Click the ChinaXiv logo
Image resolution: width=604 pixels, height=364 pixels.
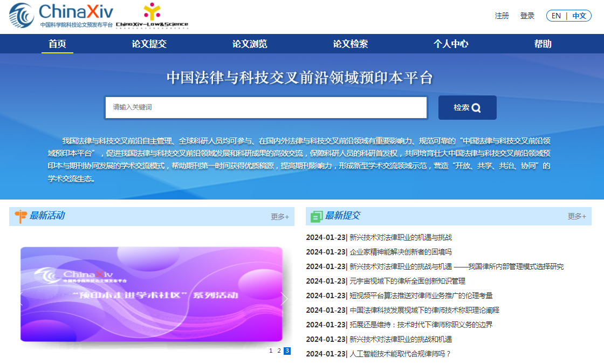point(60,16)
